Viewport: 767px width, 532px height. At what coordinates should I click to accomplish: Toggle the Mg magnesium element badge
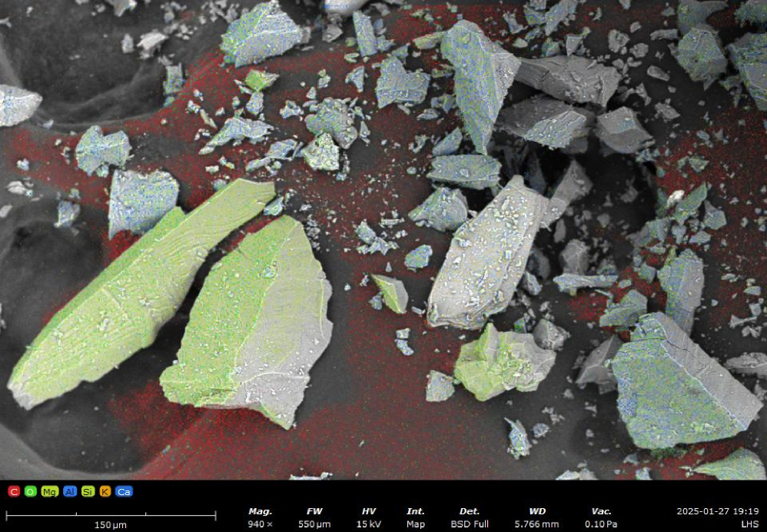pos(50,491)
